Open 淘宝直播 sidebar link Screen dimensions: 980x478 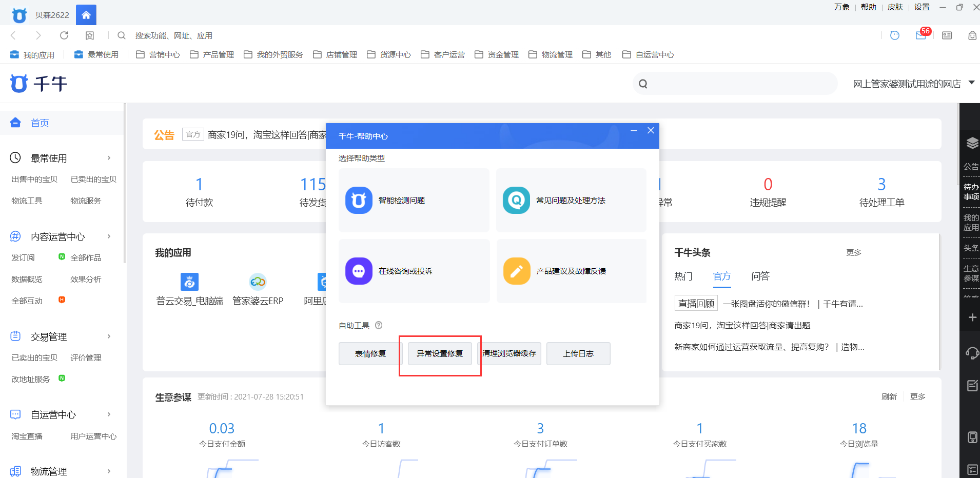point(27,436)
